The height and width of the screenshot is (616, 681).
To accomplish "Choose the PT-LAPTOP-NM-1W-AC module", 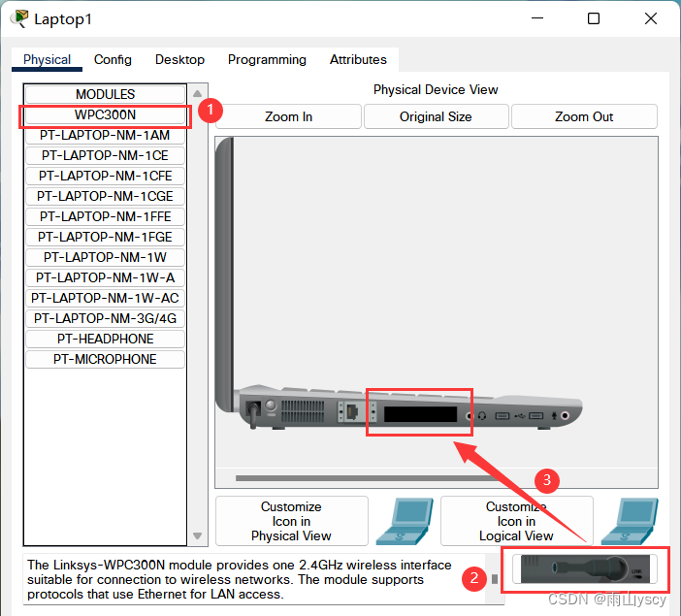I will pyautogui.click(x=105, y=299).
